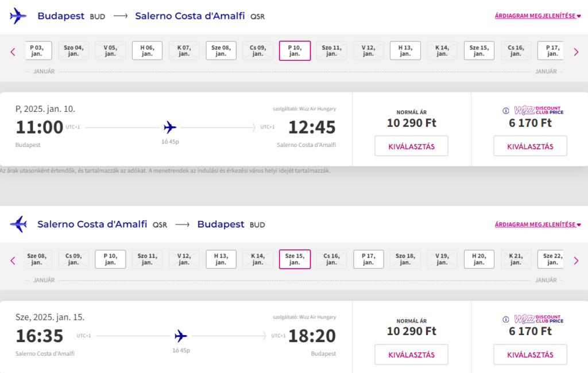Choose return Wizz Discount Club Kiválasztás button

click(x=530, y=355)
